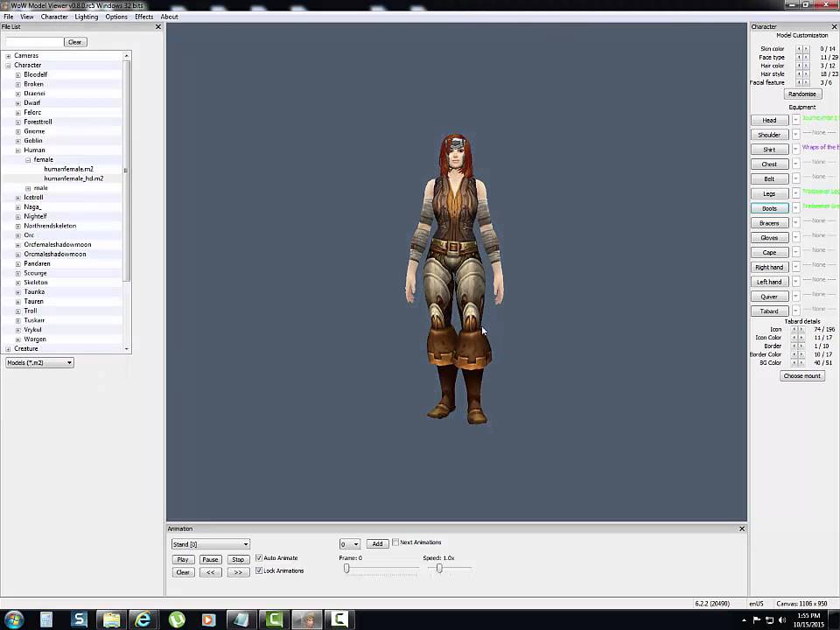Increase Skin color with right arrow
The width and height of the screenshot is (840, 630).
(806, 49)
